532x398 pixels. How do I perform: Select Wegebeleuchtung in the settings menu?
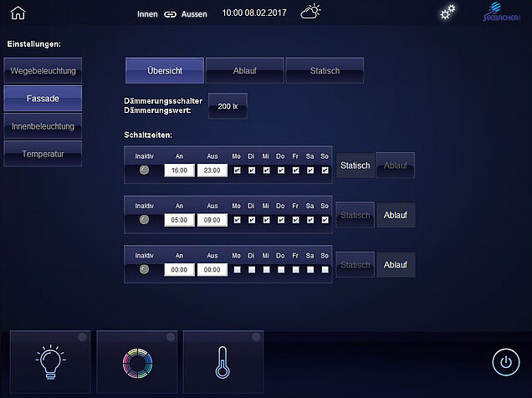point(43,71)
